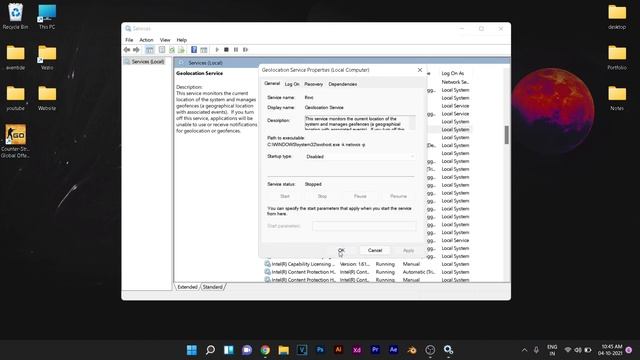Click OK in properties dialog
Screen dimensions: 640x360
pos(341,250)
